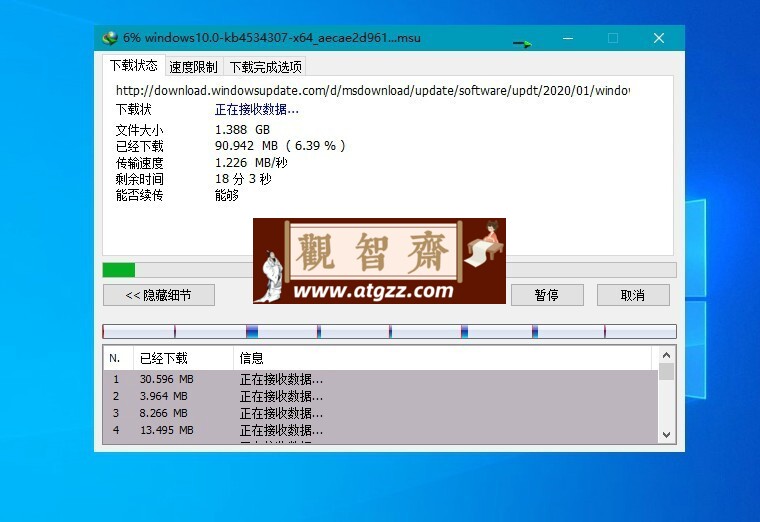
Task: Switch to the 下载状态 tab
Action: (x=134, y=65)
